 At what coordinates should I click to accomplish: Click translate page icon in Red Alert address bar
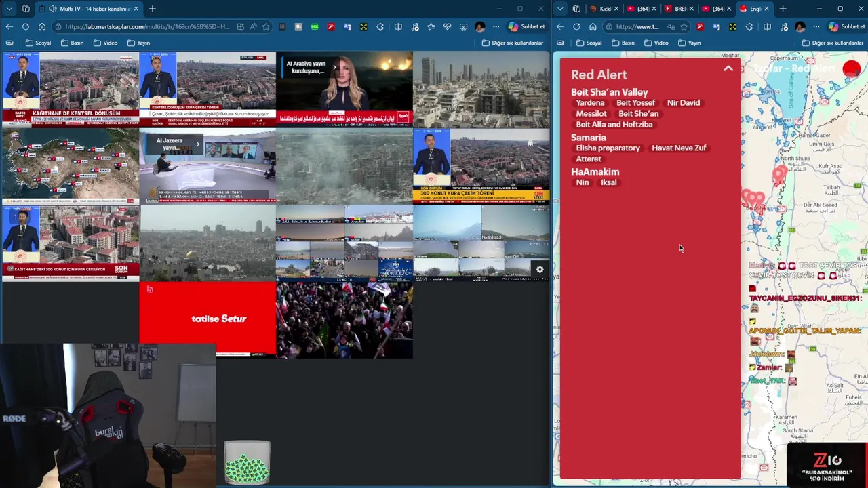pyautogui.click(x=671, y=26)
